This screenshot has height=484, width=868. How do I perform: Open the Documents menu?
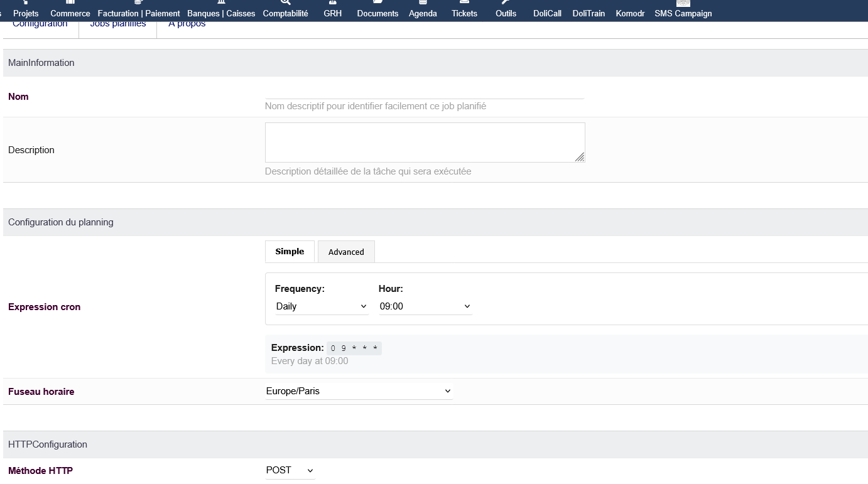[377, 13]
